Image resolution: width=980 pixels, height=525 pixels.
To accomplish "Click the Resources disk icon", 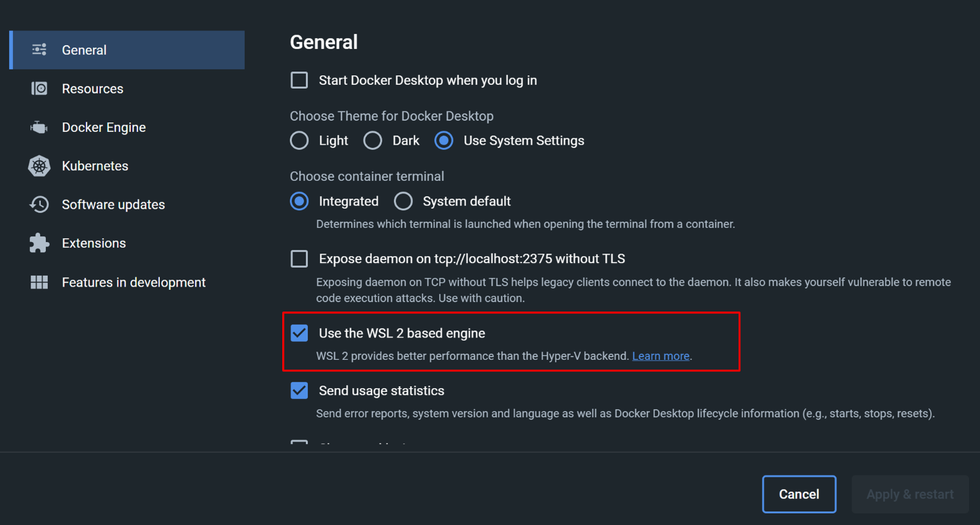I will [39, 89].
